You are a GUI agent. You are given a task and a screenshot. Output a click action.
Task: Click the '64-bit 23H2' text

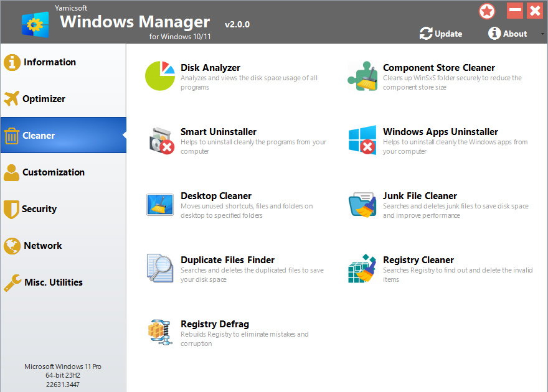pyautogui.click(x=62, y=376)
